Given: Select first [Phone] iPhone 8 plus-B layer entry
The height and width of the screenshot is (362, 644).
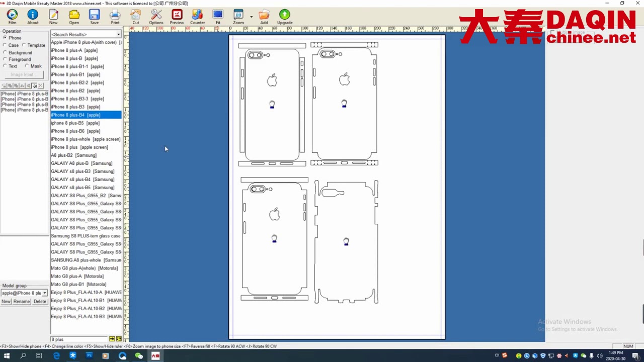Looking at the screenshot, I should click(25, 94).
